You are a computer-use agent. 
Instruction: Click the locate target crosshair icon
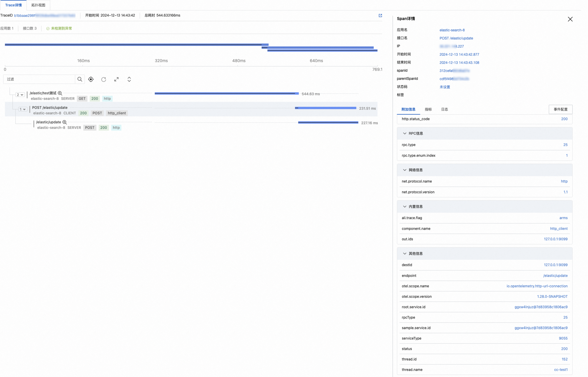[x=91, y=79]
